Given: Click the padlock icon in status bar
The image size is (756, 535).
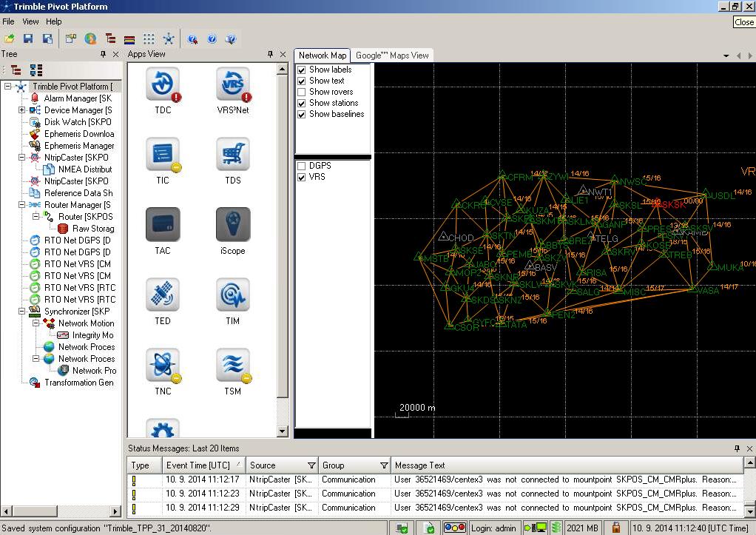Looking at the screenshot, I should tap(615, 528).
